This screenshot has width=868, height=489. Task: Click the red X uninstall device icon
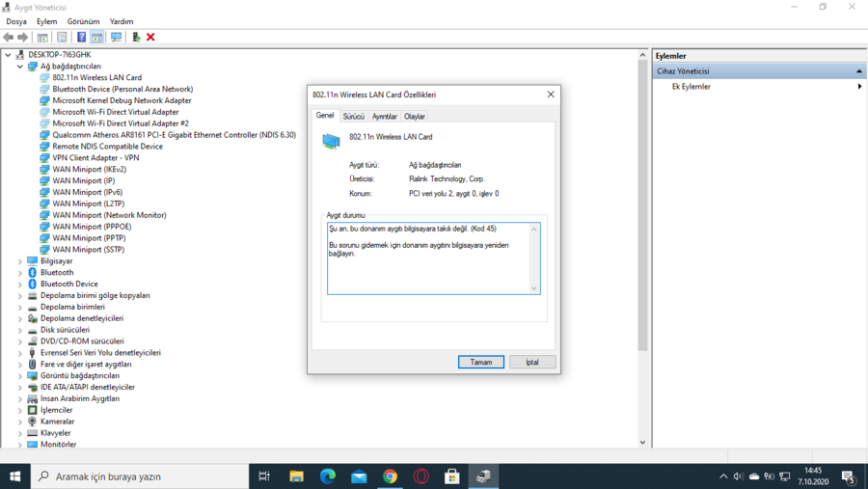pyautogui.click(x=150, y=38)
